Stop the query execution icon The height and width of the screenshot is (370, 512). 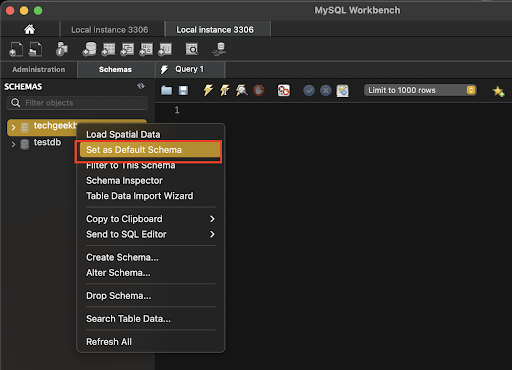pyautogui.click(x=259, y=90)
